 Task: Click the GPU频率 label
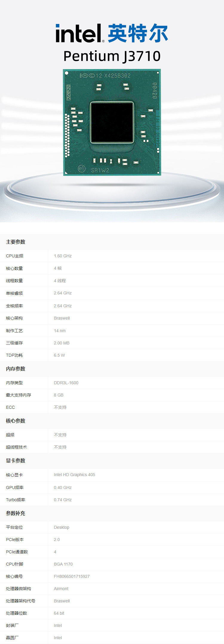point(15,487)
